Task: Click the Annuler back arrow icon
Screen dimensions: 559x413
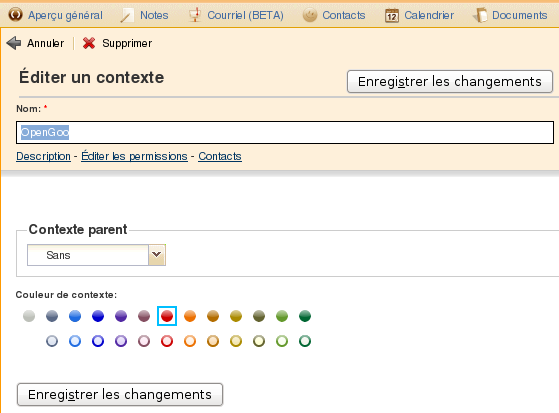Action: 14,43
